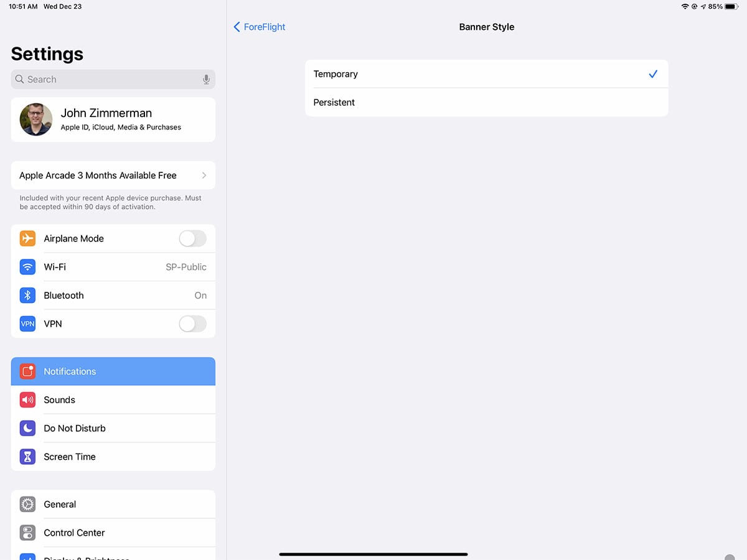Open Bluetooth settings icon
This screenshot has width=747, height=560.
[27, 296]
